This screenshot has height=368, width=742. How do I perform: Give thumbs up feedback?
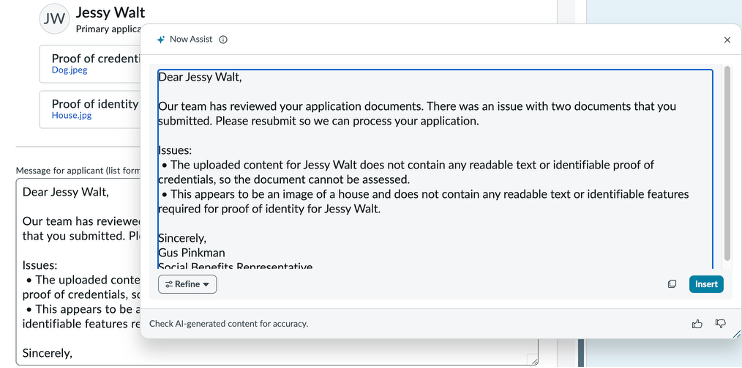coord(697,324)
